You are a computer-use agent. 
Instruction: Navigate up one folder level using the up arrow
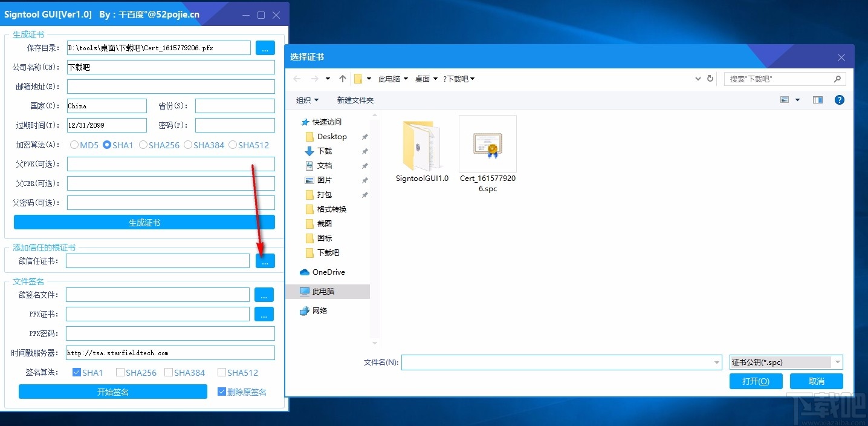[x=343, y=78]
